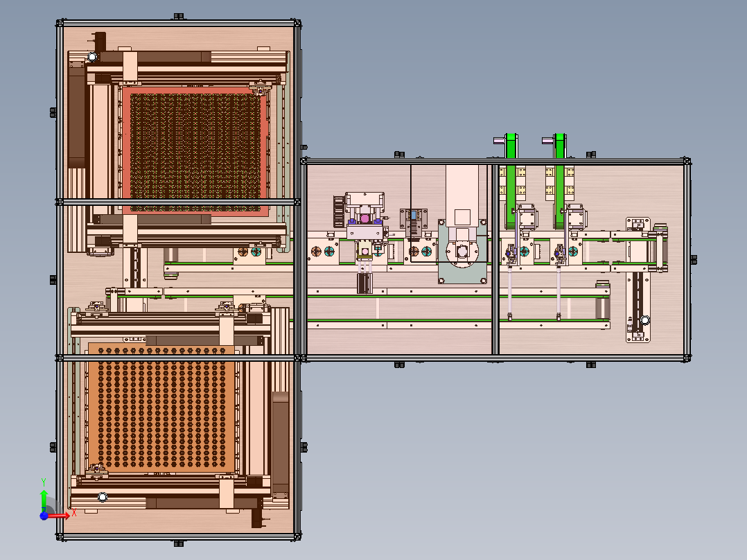
Task: Select the white round knob on bottom-left gantry
Action: pos(103,498)
